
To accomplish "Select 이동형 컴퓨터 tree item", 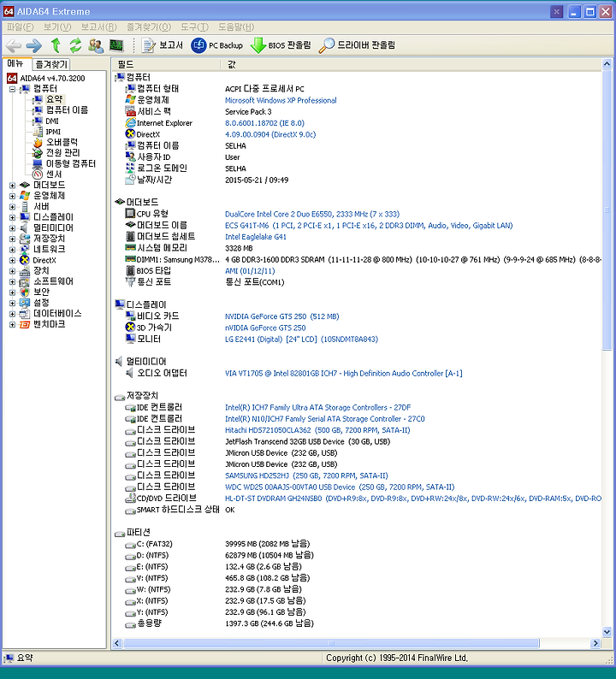I will (x=71, y=163).
